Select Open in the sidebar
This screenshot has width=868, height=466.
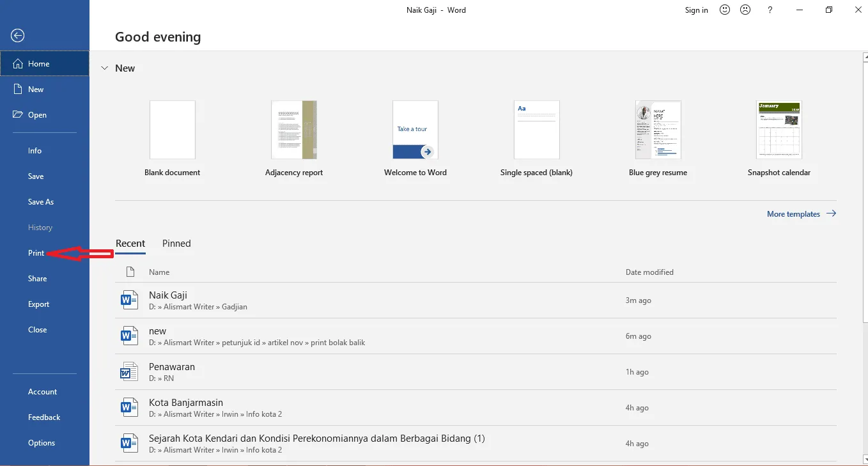tap(45, 115)
